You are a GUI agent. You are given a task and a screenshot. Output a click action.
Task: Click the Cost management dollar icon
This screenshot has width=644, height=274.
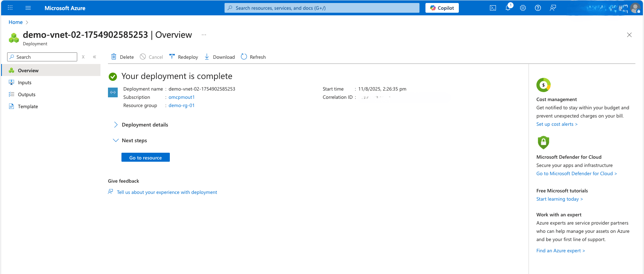(544, 85)
